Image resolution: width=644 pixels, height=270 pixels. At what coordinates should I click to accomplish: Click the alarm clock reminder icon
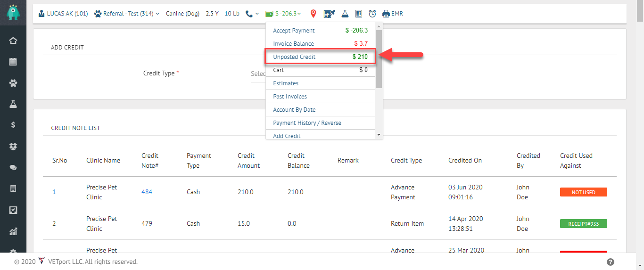[372, 14]
